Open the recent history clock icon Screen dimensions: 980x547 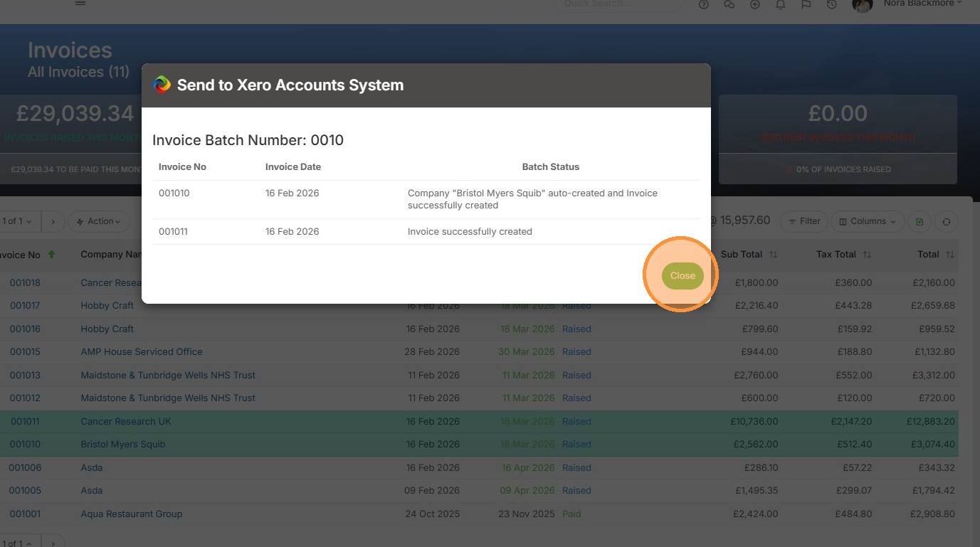click(831, 4)
